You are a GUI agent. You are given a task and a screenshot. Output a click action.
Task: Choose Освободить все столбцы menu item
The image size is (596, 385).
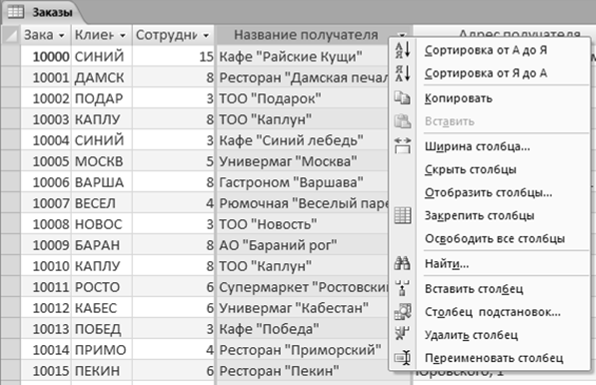click(495, 239)
